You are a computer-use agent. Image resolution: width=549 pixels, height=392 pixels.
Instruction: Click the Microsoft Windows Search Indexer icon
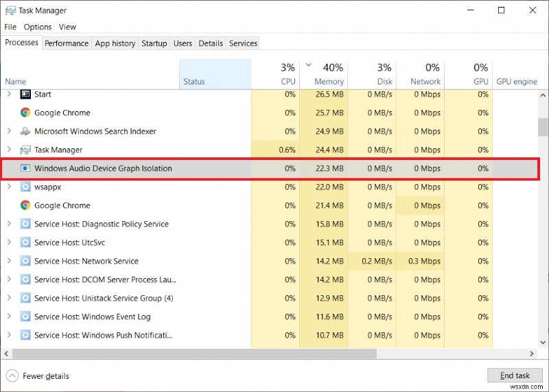pos(25,131)
